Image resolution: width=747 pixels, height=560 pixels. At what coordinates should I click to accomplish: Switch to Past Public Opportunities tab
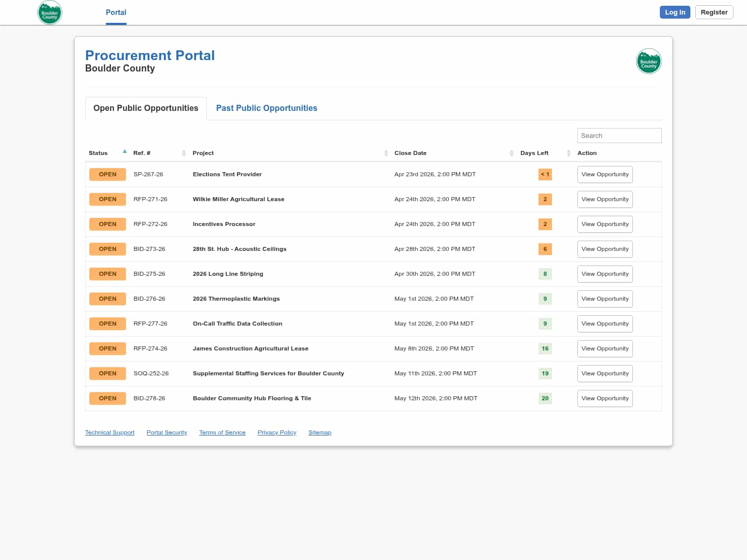pos(266,108)
